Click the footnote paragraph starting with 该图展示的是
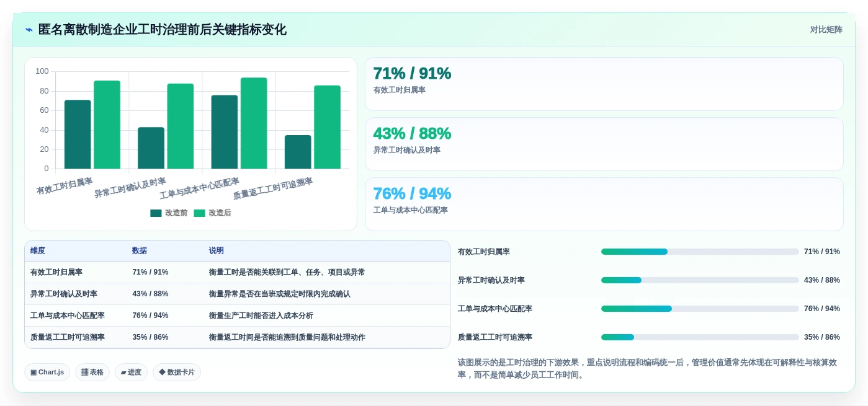This screenshot has height=406, width=868. click(x=648, y=369)
